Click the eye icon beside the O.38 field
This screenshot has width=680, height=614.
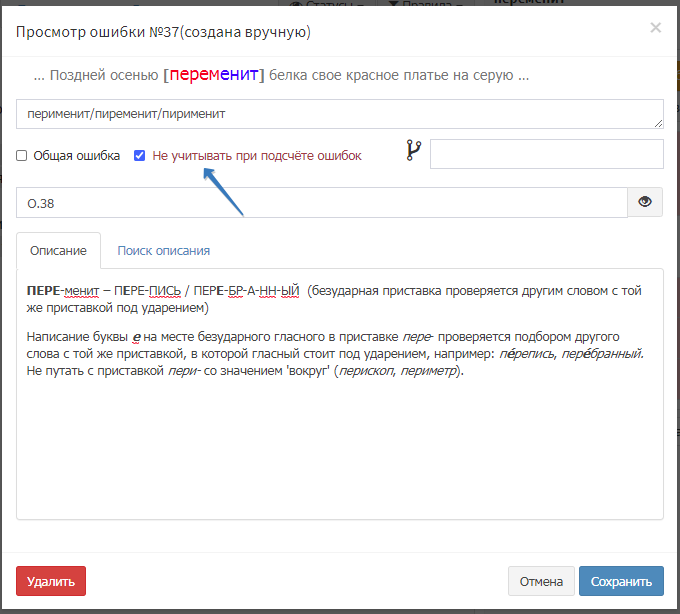[645, 202]
